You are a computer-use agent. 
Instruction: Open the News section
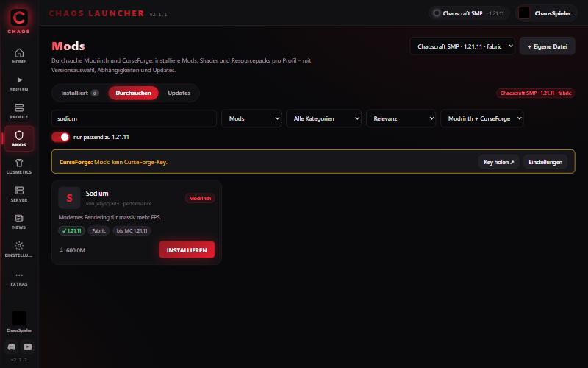[19, 222]
